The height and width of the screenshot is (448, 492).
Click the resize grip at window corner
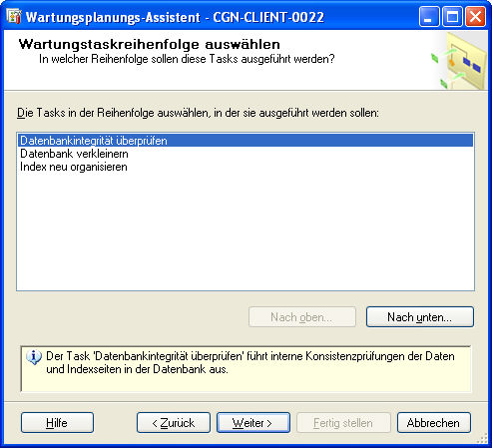click(x=482, y=439)
